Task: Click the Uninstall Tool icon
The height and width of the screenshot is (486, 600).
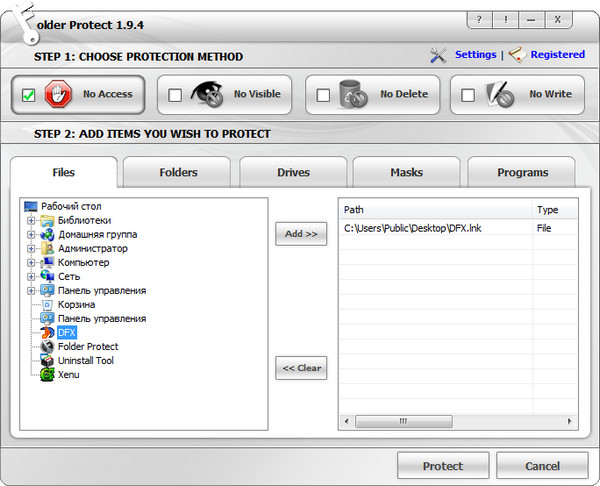Action: 47,360
